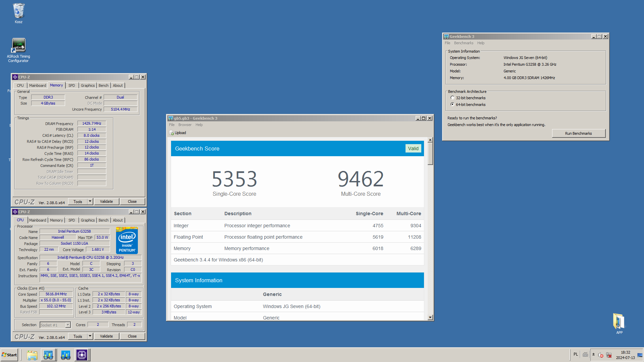Activate the first Geekbench taskbar button

48,355
